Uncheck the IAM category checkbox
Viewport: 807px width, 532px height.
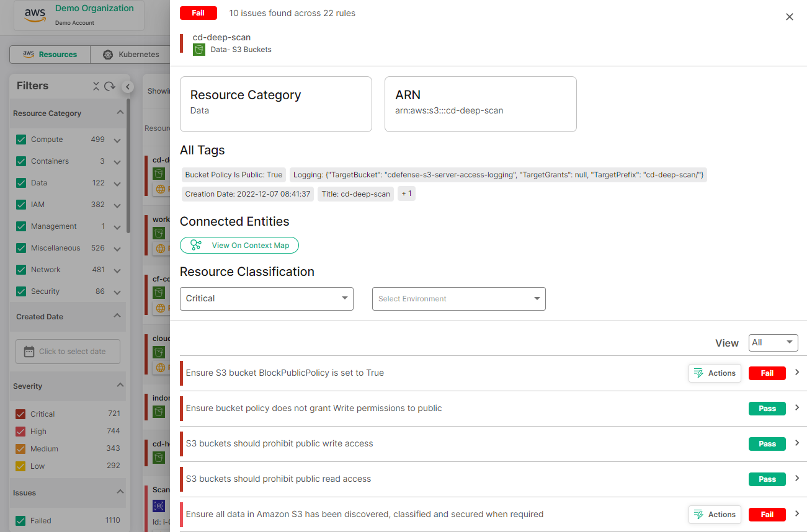[x=21, y=205]
